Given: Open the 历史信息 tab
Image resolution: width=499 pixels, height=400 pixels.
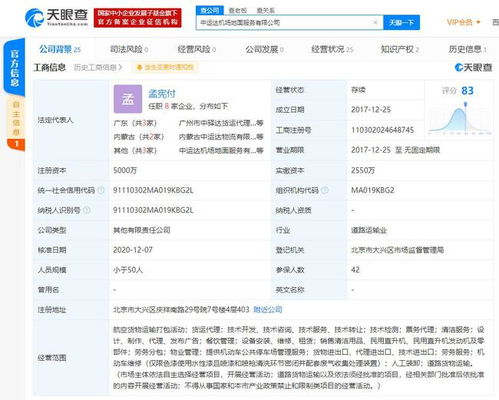Looking at the screenshot, I should (467, 49).
